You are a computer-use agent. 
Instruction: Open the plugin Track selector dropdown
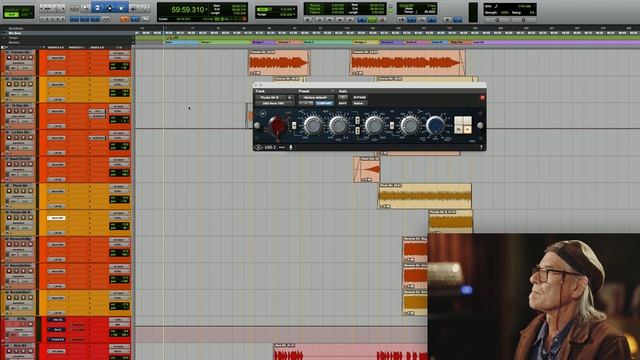click(x=271, y=98)
